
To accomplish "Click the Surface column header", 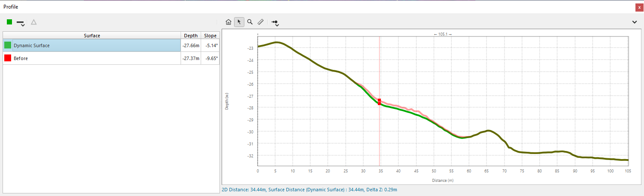I will [x=92, y=36].
